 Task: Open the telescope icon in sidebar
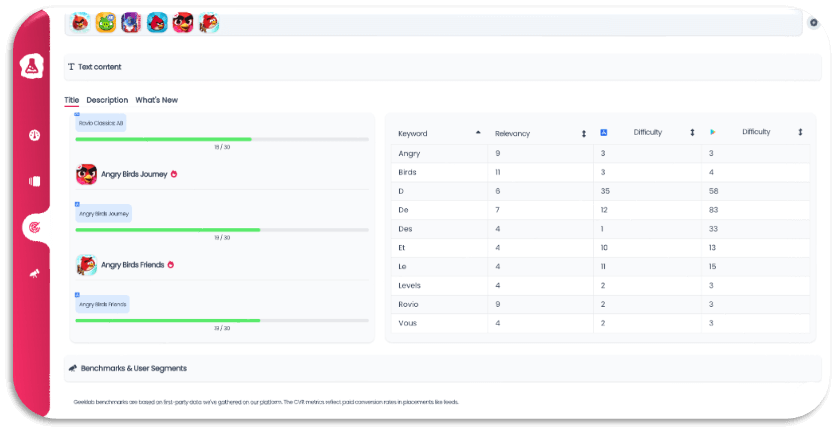pos(34,274)
